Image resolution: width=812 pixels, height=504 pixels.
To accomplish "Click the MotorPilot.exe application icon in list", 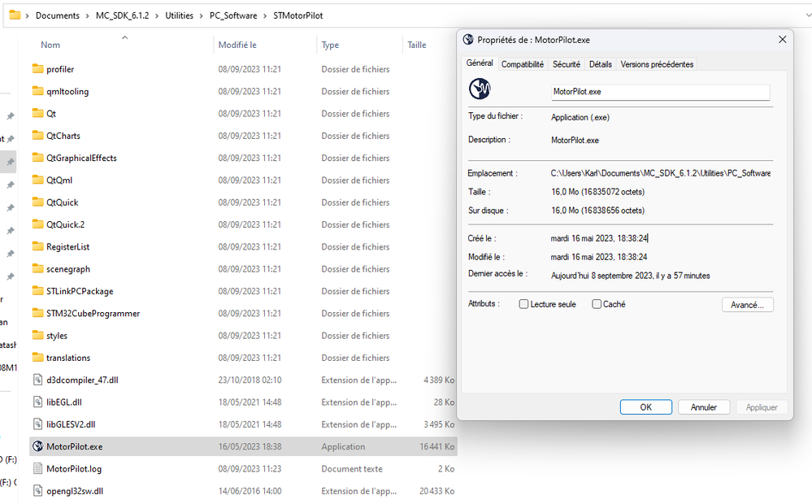I will point(38,446).
